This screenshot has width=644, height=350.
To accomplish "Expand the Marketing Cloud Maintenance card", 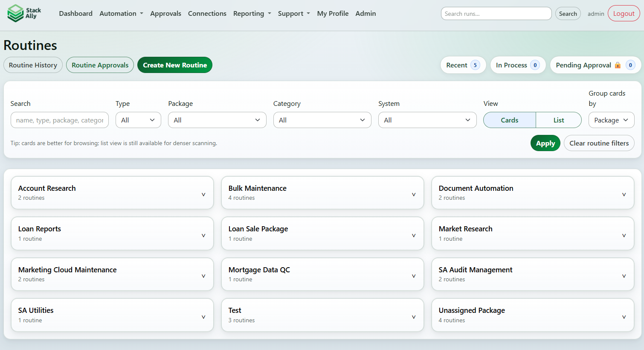I will pyautogui.click(x=112, y=274).
